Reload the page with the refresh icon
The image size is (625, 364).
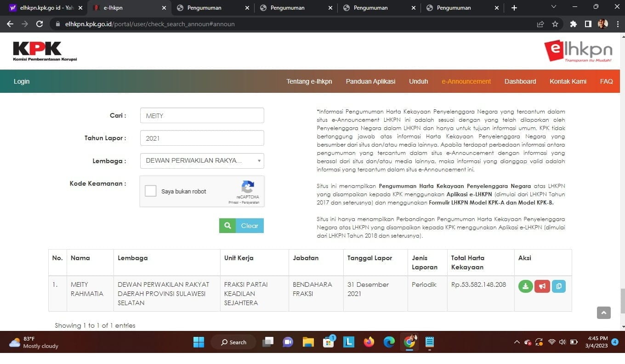[x=40, y=24]
